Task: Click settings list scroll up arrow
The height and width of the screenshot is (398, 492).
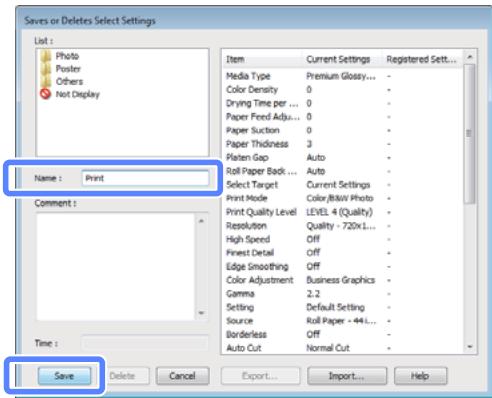Action: (470, 57)
